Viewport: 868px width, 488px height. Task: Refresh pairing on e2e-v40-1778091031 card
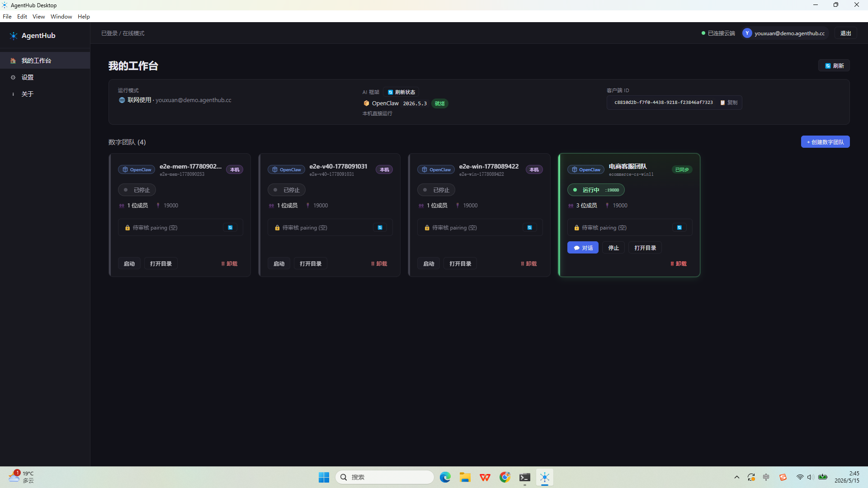[x=380, y=228]
